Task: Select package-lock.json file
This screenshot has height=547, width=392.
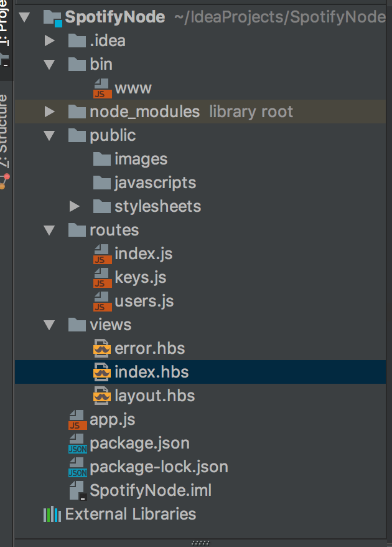Action: tap(159, 467)
